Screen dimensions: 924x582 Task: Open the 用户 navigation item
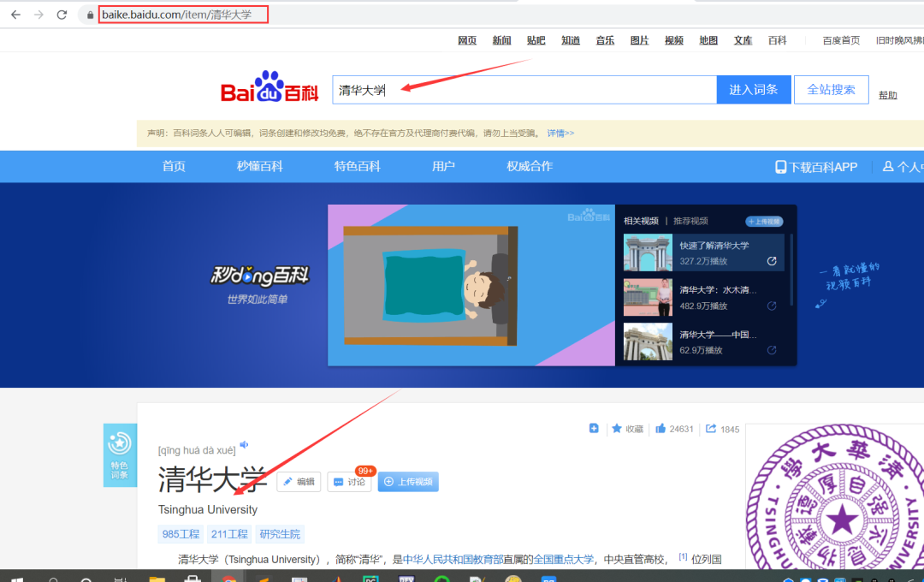click(x=443, y=166)
